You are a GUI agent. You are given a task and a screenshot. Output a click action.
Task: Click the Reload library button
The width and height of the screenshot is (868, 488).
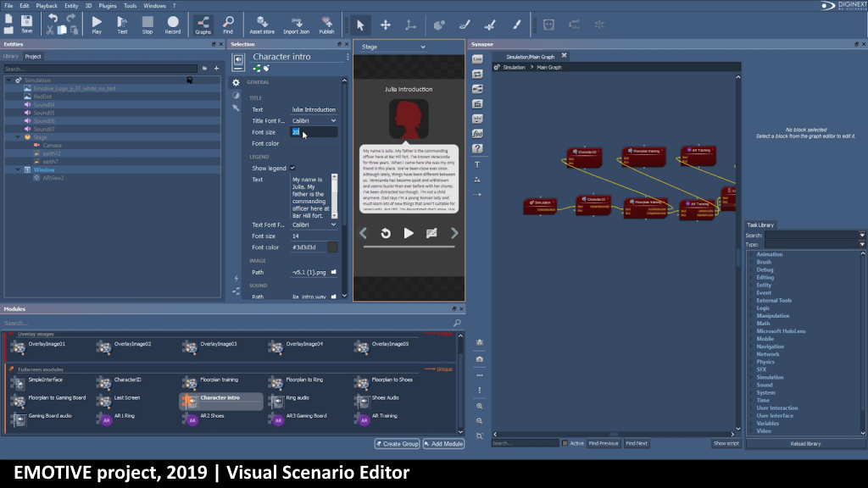point(804,444)
